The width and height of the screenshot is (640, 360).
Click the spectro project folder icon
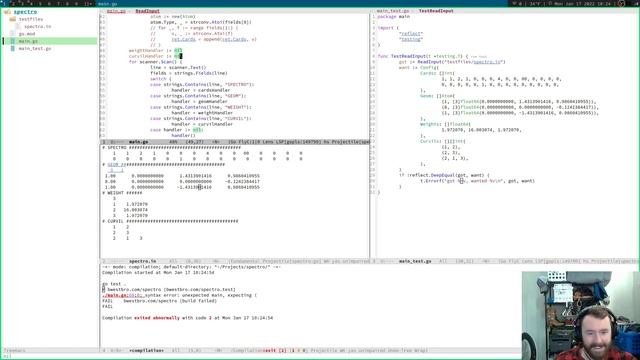click(x=7, y=12)
